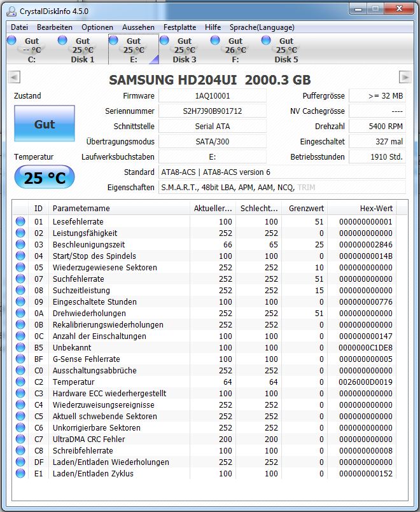
Task: Click the Grenzwert column header
Action: coord(304,209)
